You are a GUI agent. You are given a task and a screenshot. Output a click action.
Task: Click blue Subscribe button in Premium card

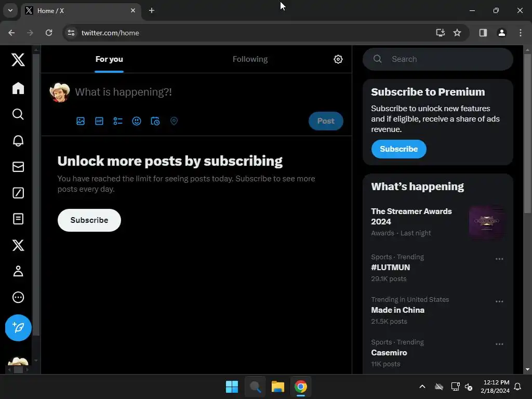[x=398, y=149]
